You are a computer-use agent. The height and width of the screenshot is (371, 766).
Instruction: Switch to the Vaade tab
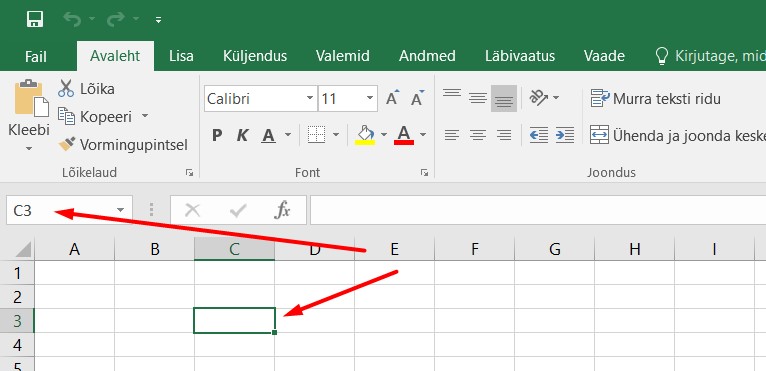pos(604,56)
